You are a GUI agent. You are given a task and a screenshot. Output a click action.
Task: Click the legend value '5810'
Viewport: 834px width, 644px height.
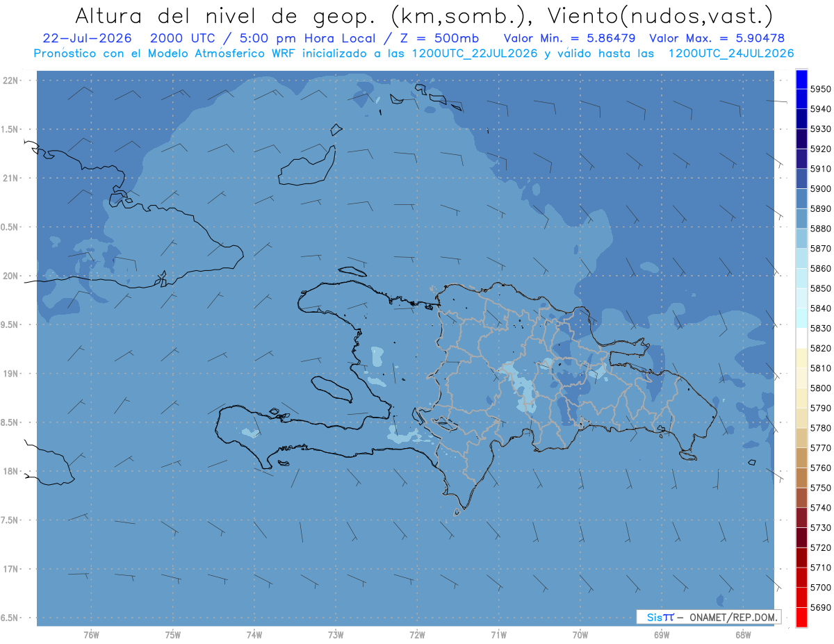point(821,368)
